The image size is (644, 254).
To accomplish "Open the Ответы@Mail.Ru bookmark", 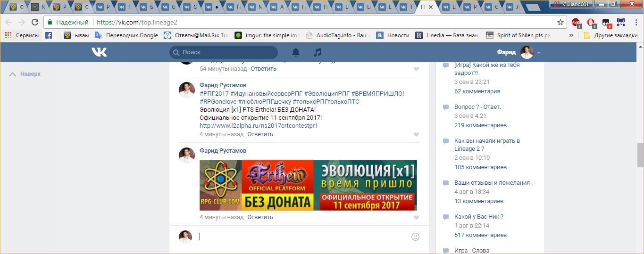I will coord(196,35).
